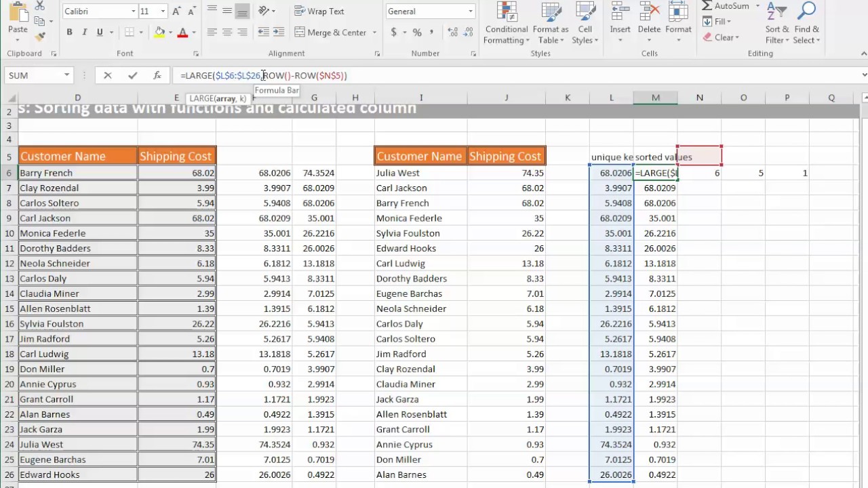868x488 pixels.
Task: Click the 'sorted values' header cell
Action: click(x=656, y=157)
